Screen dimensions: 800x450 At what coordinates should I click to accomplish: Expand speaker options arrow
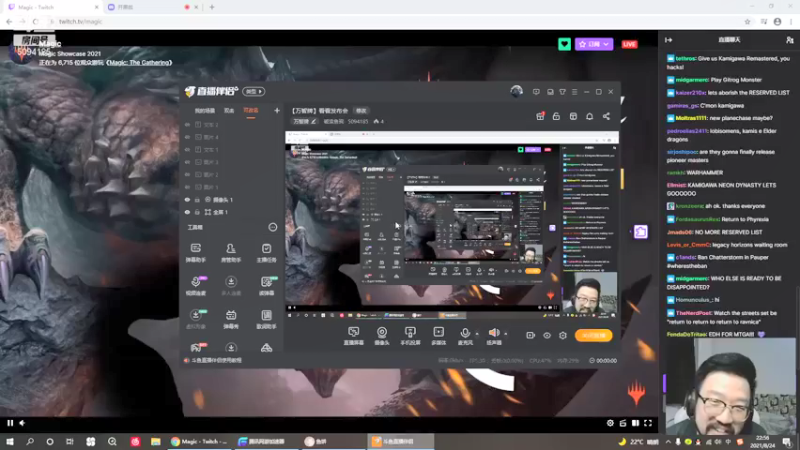tap(506, 334)
